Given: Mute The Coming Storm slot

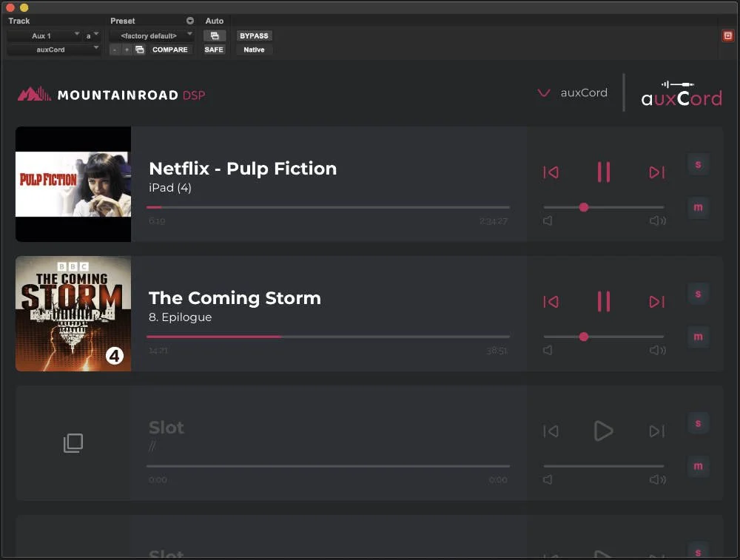Looking at the screenshot, I should (x=698, y=337).
